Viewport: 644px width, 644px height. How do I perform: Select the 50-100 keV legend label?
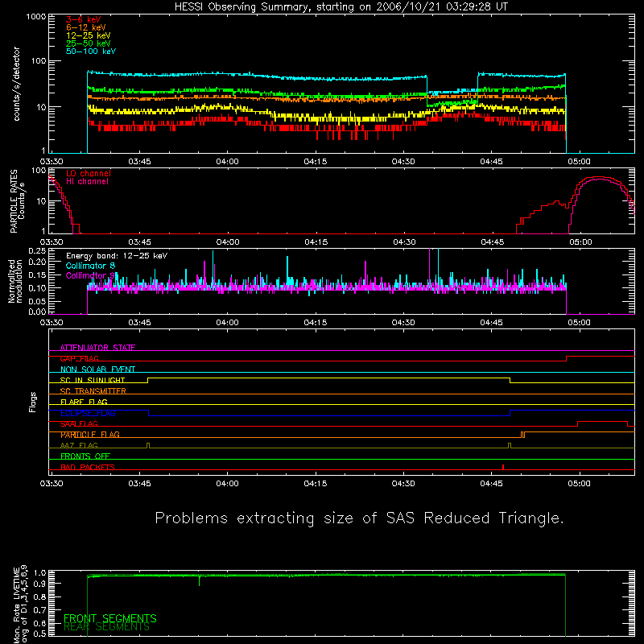point(91,52)
